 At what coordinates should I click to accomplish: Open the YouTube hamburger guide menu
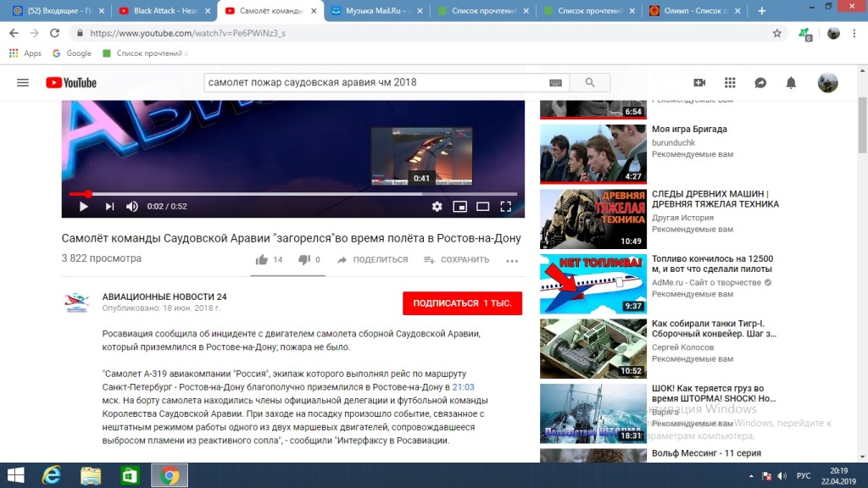(x=23, y=82)
